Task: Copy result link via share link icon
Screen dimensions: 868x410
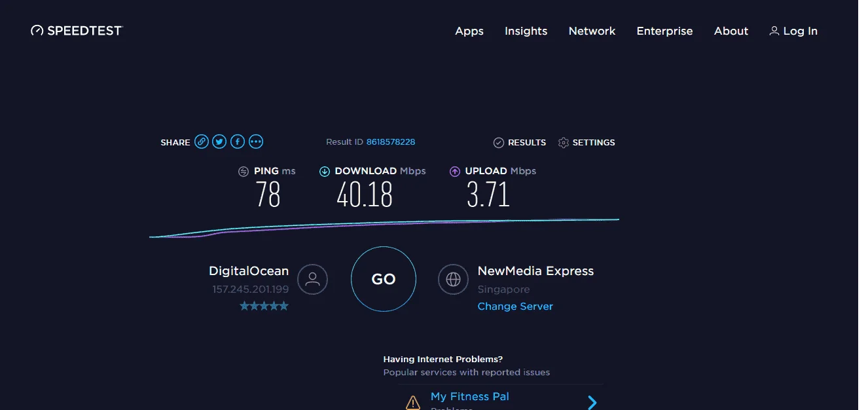Action: coord(202,141)
